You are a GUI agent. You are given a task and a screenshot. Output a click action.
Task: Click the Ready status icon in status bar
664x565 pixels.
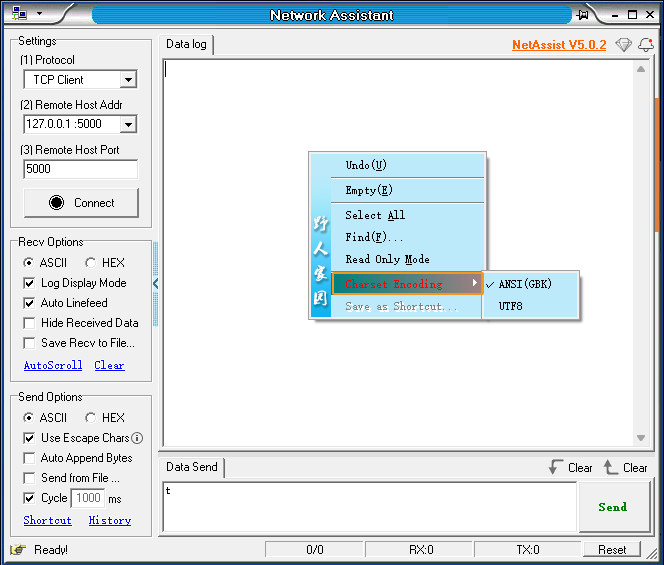17,549
